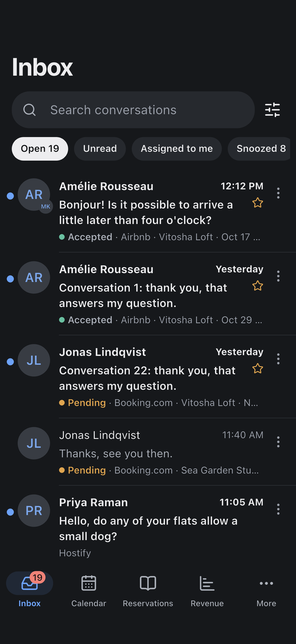The image size is (296, 644).
Task: Tap the AR avatar with MK badge
Action: point(34,195)
